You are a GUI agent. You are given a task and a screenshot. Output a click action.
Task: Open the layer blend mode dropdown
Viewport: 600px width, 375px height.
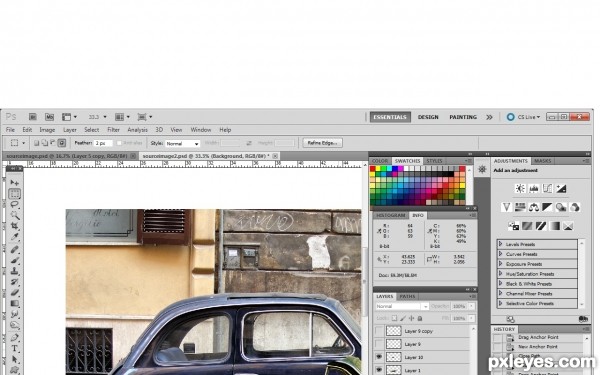pos(402,306)
